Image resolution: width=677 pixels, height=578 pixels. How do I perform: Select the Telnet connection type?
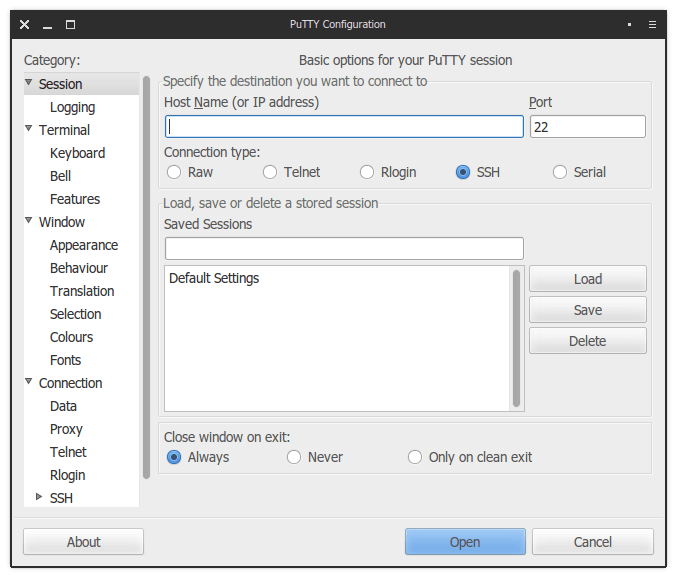point(270,172)
